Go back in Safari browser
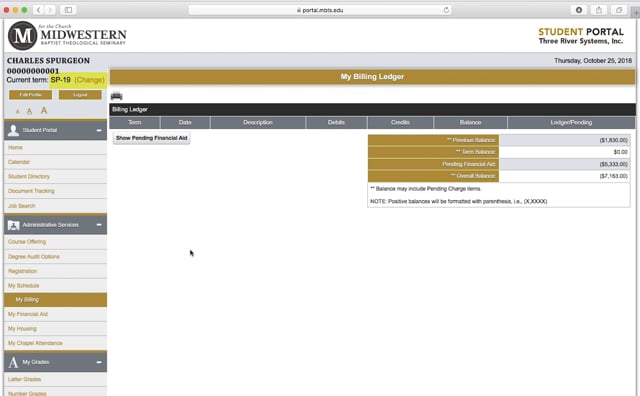This screenshot has height=396, width=640. point(38,10)
